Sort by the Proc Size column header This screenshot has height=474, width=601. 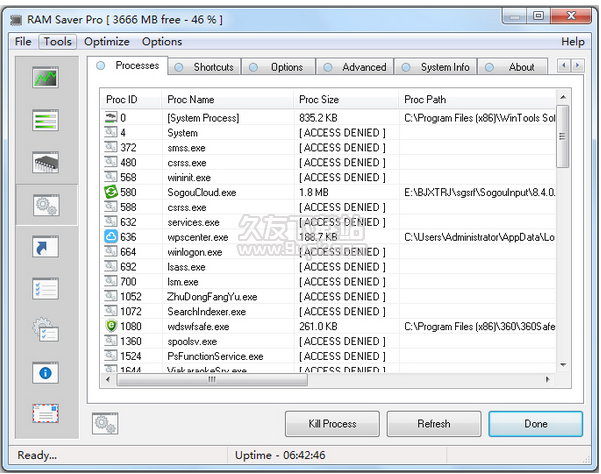(346, 99)
